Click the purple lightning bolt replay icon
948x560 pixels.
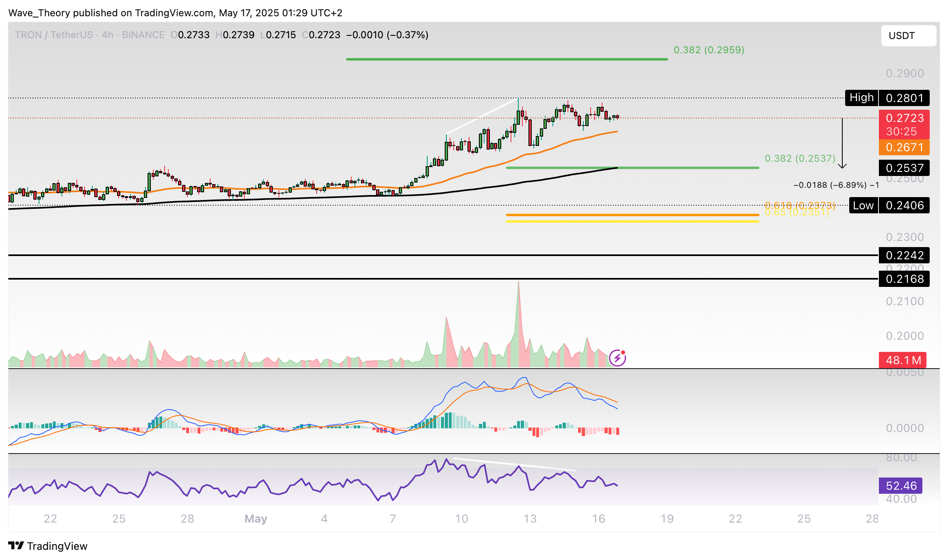(x=618, y=358)
